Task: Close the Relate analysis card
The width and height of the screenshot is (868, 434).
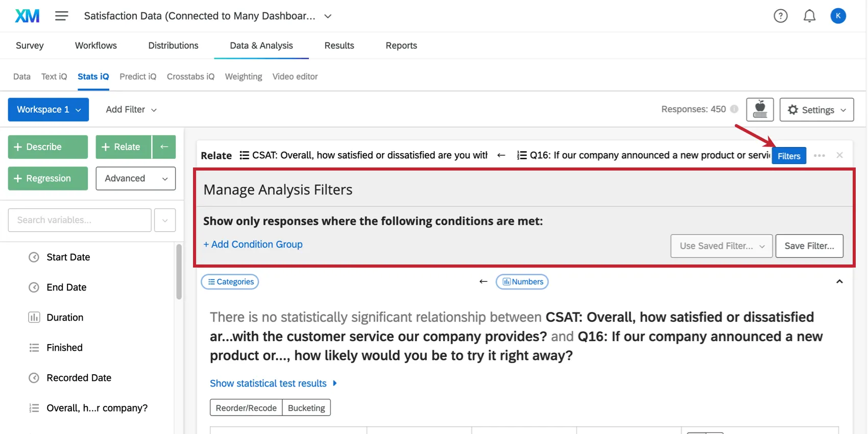Action: coord(839,155)
